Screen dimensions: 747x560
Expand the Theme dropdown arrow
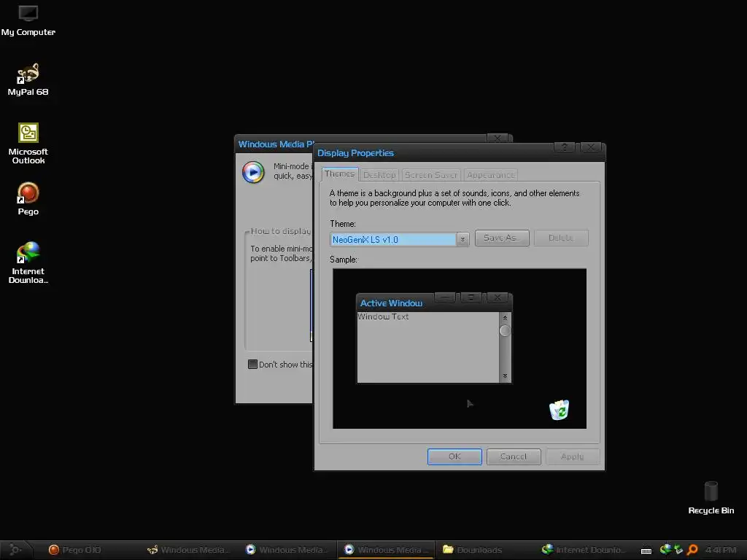click(x=462, y=239)
